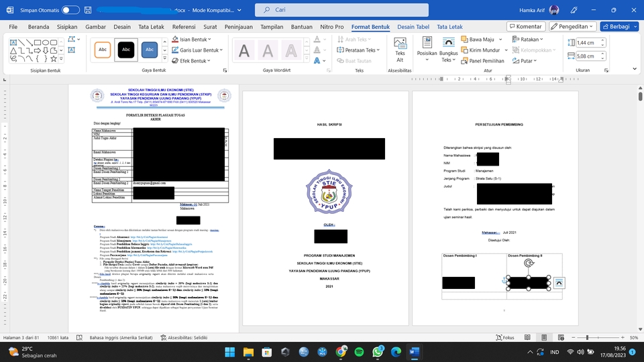This screenshot has width=644, height=362.
Task: Click zoom out minus button
Action: [574, 338]
